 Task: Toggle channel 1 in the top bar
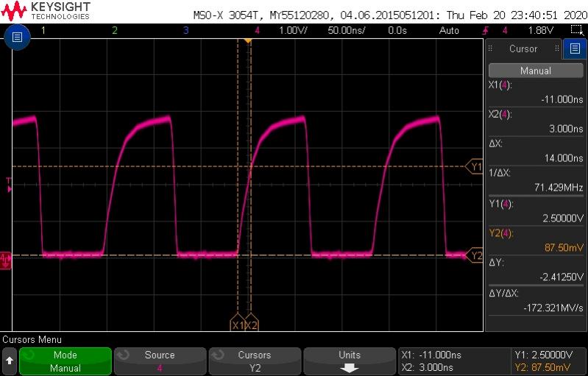coord(43,30)
